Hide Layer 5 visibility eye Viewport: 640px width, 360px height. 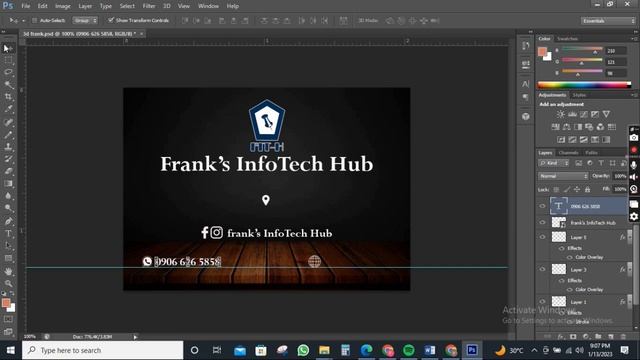[x=542, y=237]
